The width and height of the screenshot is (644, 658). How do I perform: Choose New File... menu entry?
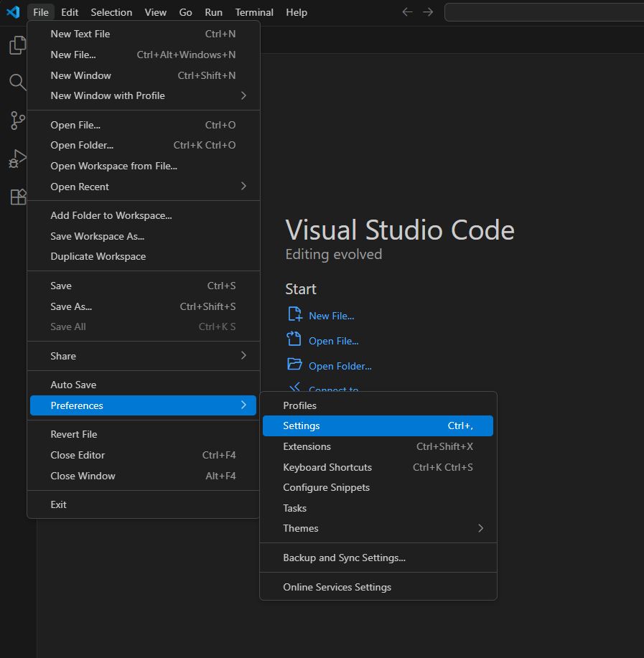[x=143, y=55]
